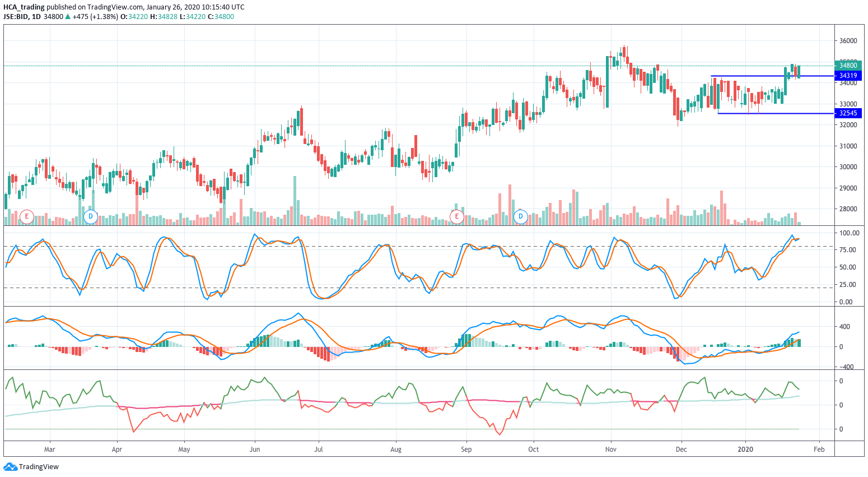Click the 400 MACD axis label
Viewport: 868px width, 477px height.
pyautogui.click(x=844, y=327)
